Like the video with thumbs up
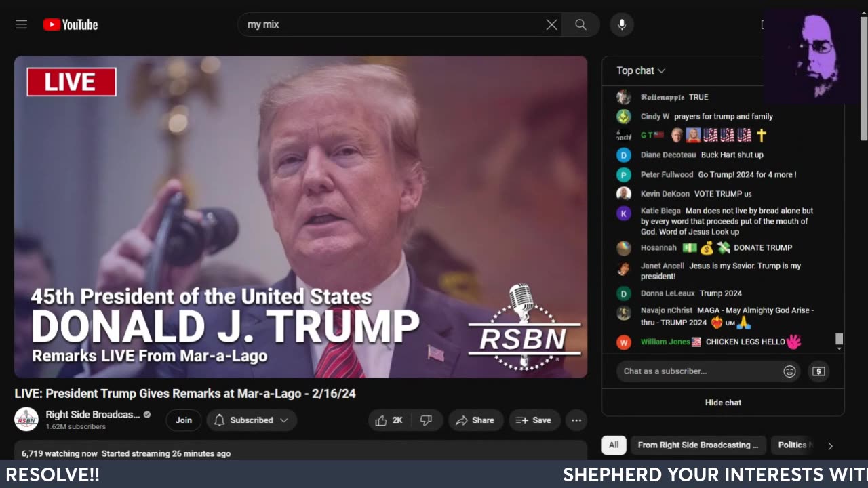This screenshot has width=868, height=488. [x=389, y=420]
